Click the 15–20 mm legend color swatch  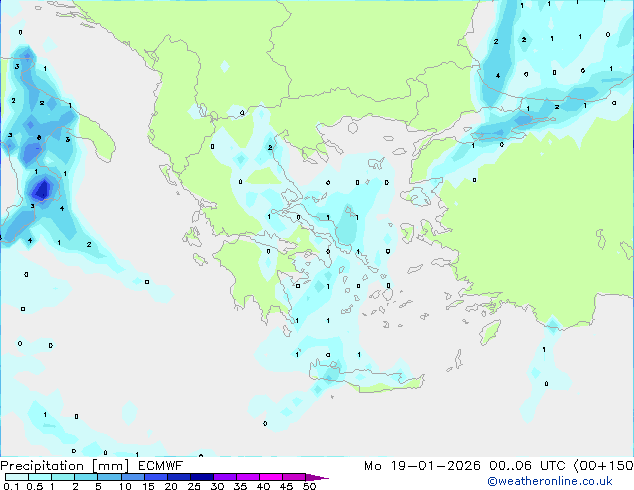(155, 477)
